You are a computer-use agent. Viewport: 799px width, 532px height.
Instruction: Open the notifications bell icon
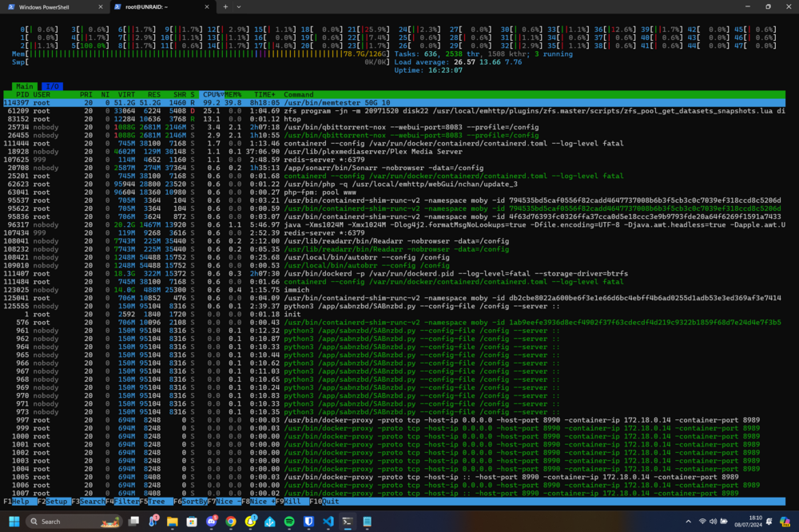769,522
